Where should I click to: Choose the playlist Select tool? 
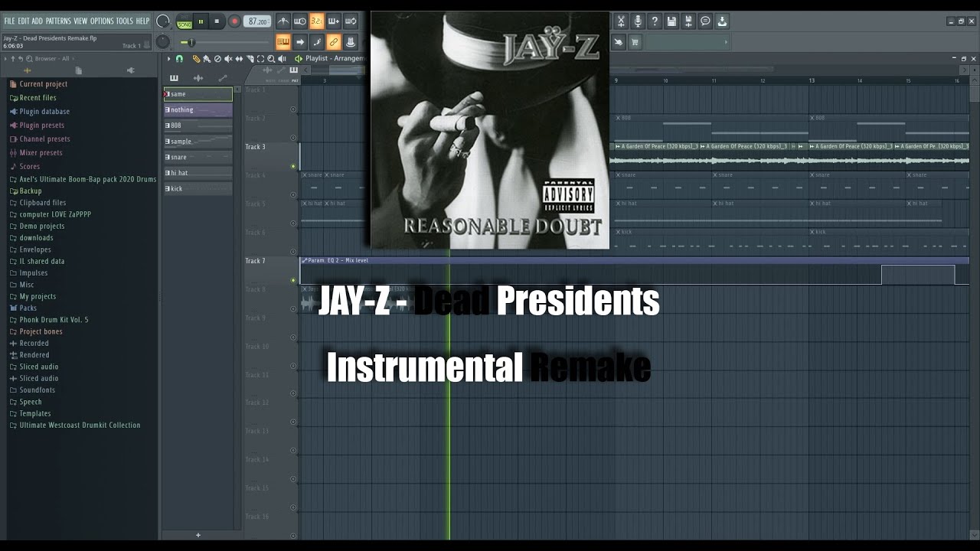pyautogui.click(x=260, y=59)
